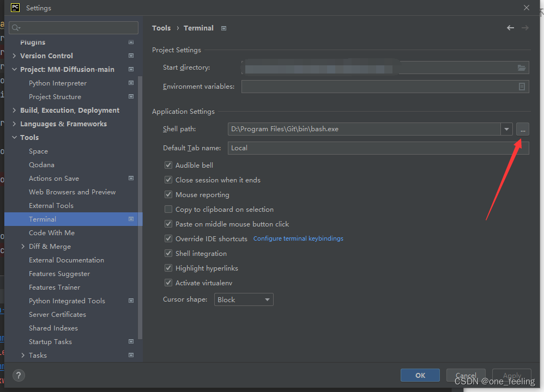Disable the Audible bell checkbox

click(x=168, y=165)
